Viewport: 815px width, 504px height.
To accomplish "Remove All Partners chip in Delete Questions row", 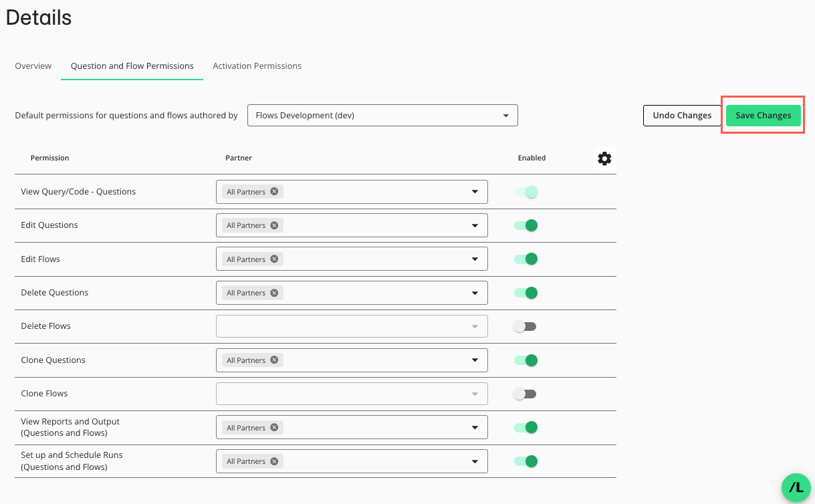I will pyautogui.click(x=273, y=293).
